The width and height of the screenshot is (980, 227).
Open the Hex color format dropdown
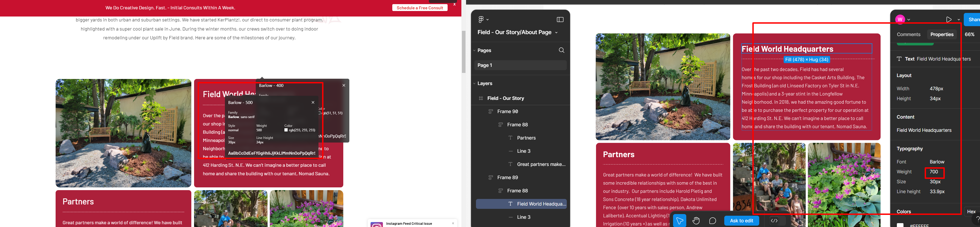pyautogui.click(x=972, y=211)
